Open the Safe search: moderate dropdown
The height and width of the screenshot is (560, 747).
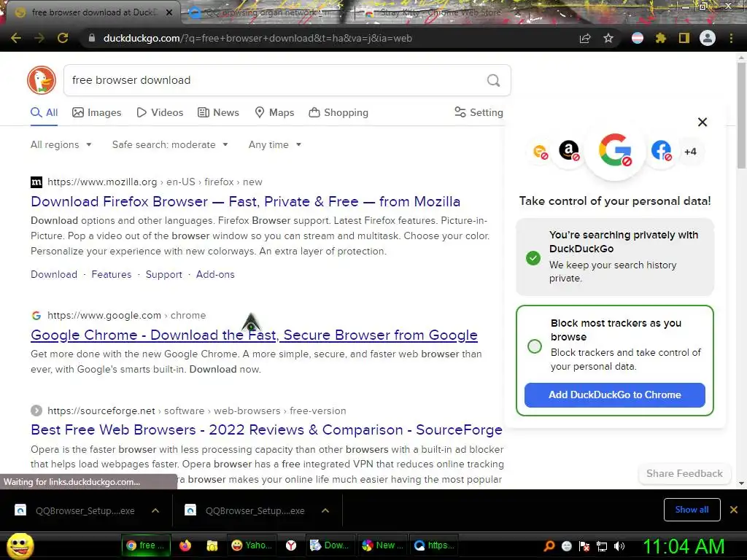pos(170,145)
